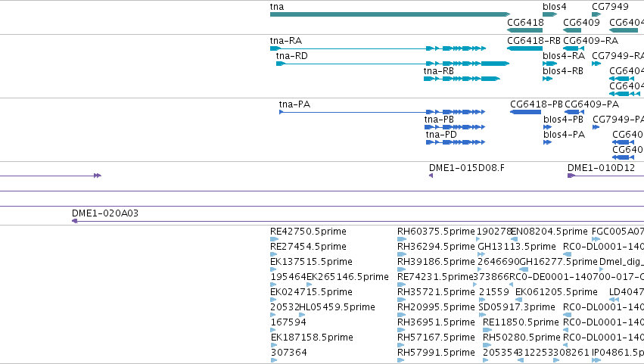The width and height of the screenshot is (644, 364).
Task: Click the CG7949 gene arrow
Action: [596, 14]
